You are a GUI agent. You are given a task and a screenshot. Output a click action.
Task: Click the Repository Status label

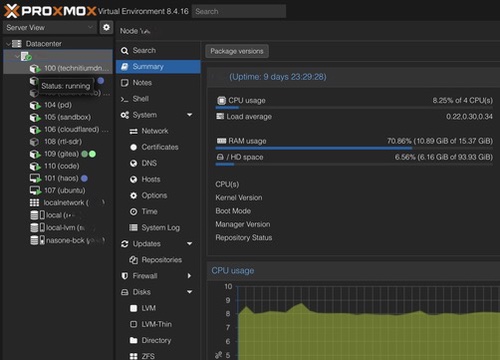coord(244,238)
